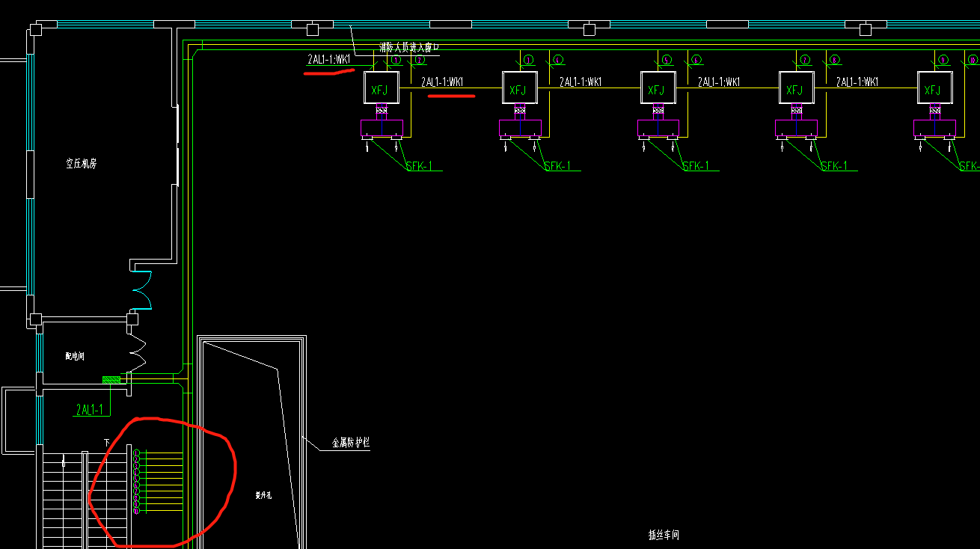
Task: Select circled tag 7 above the XFJ row
Action: (806, 60)
